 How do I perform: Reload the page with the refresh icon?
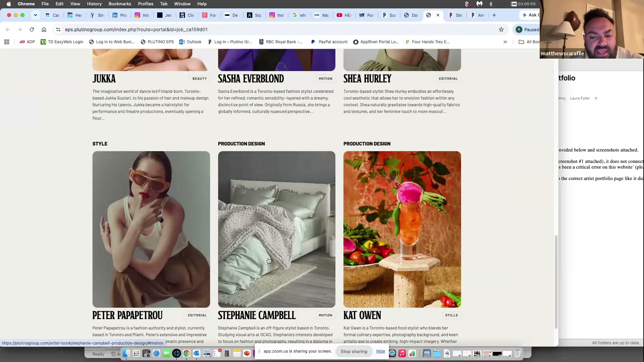tap(32, 29)
